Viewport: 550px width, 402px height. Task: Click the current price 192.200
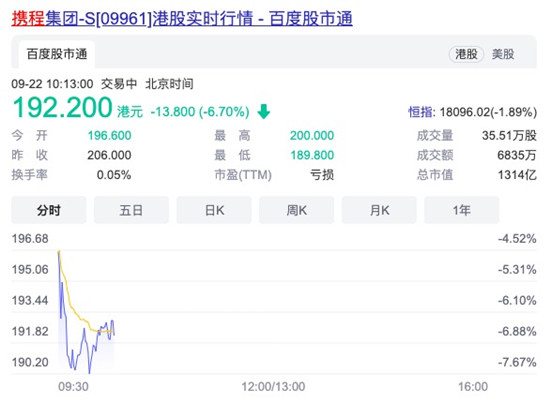62,107
